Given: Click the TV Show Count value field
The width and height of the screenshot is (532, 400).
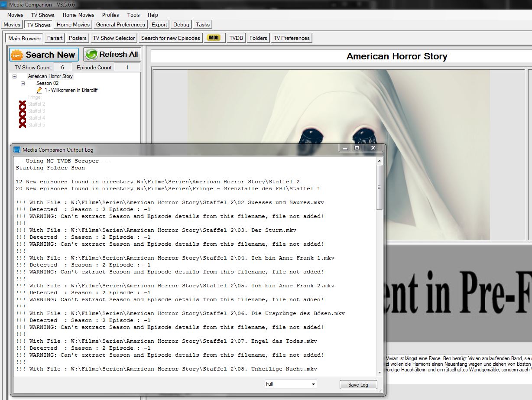Looking at the screenshot, I should pyautogui.click(x=63, y=68).
